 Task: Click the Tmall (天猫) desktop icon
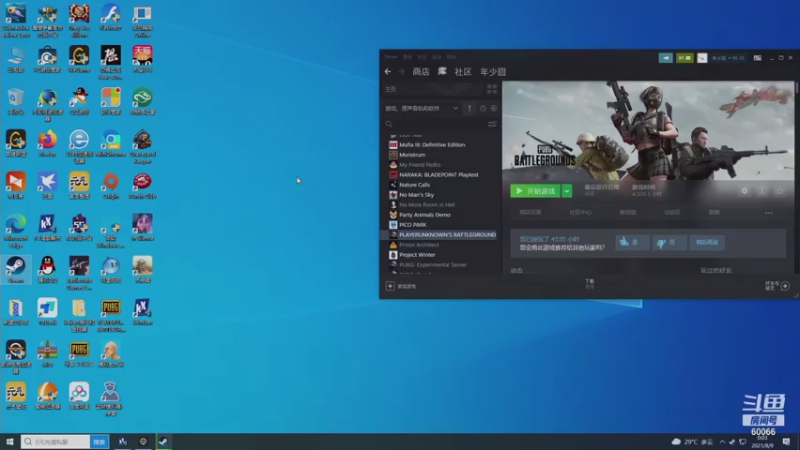(142, 59)
